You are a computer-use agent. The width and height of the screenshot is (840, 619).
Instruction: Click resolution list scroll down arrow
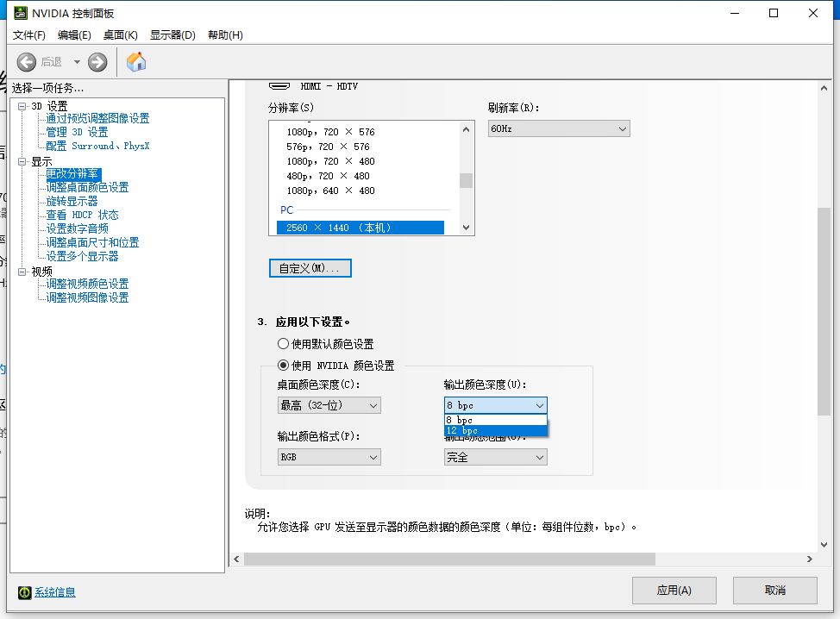pos(466,228)
